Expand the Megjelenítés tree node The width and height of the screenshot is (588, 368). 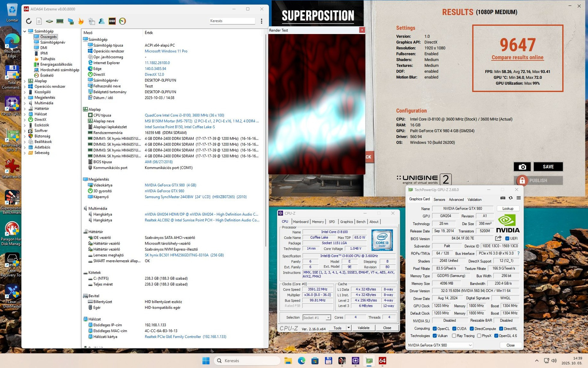coord(25,97)
